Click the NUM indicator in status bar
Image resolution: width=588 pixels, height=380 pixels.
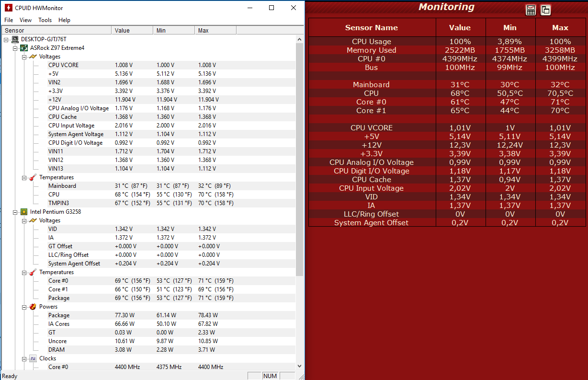[270, 376]
